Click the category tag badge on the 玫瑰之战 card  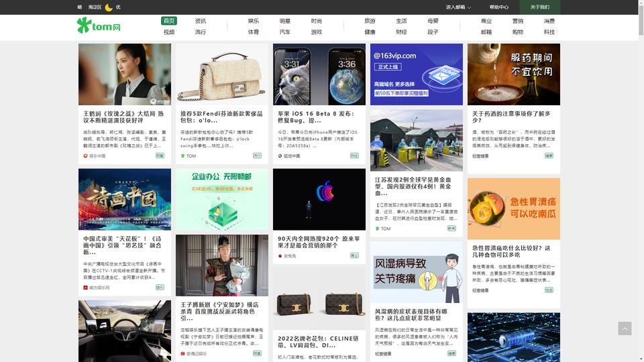pyautogui.click(x=160, y=156)
